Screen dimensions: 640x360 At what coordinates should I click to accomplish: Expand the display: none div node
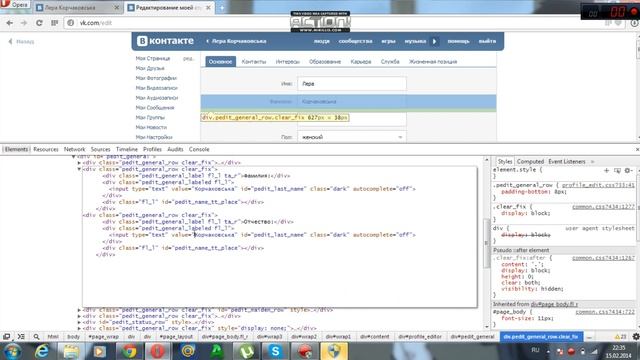[x=79, y=328]
